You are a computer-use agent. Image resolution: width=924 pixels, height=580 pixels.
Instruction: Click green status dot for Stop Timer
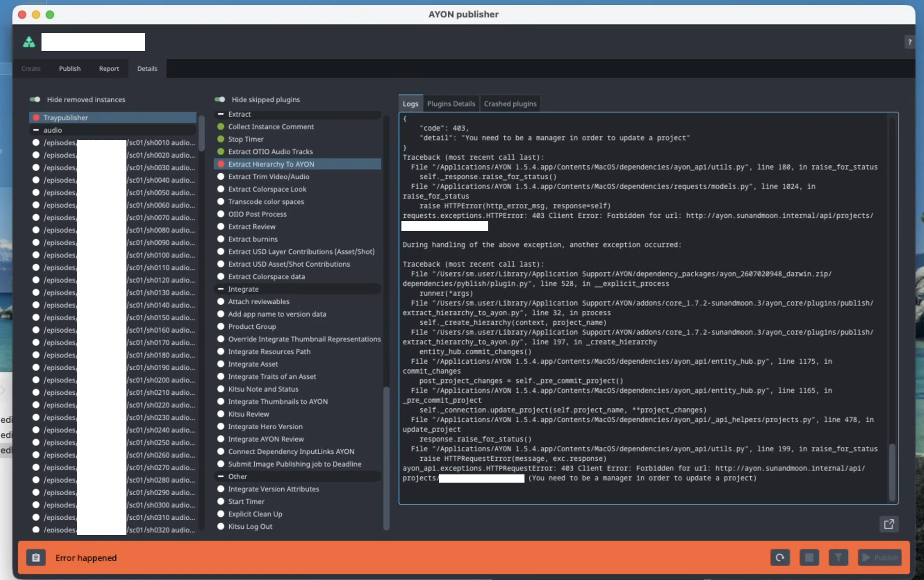pos(221,139)
